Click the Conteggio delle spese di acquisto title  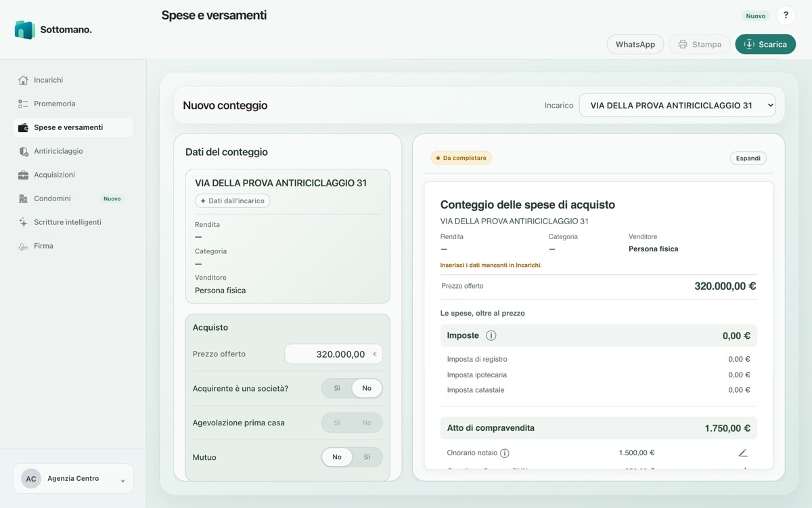528,205
